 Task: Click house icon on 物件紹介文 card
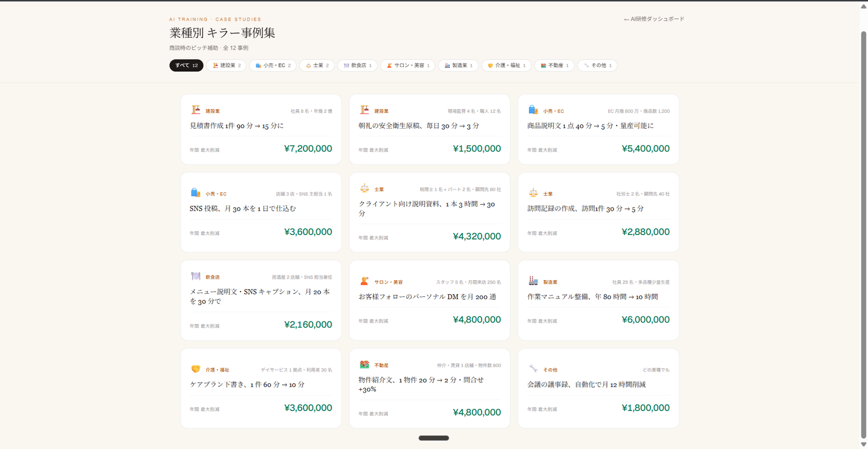pos(364,364)
